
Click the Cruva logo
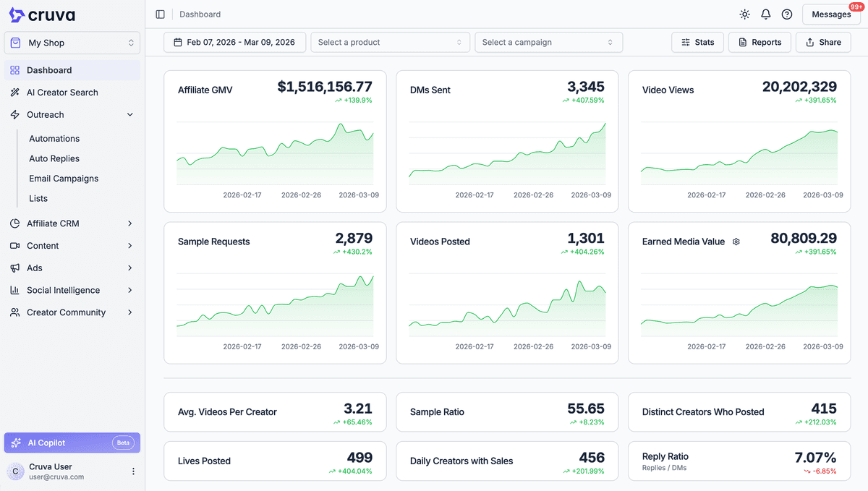tap(40, 14)
